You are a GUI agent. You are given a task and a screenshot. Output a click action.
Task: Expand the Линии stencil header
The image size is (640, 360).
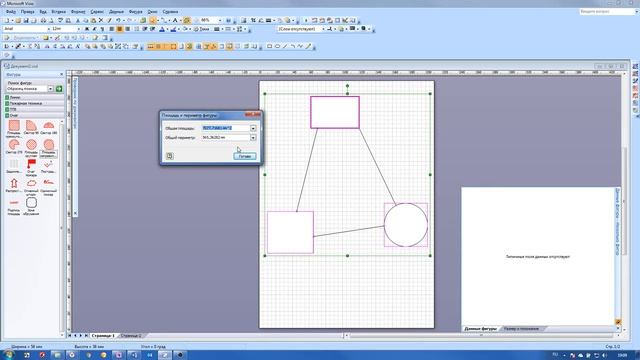pyautogui.click(x=34, y=98)
